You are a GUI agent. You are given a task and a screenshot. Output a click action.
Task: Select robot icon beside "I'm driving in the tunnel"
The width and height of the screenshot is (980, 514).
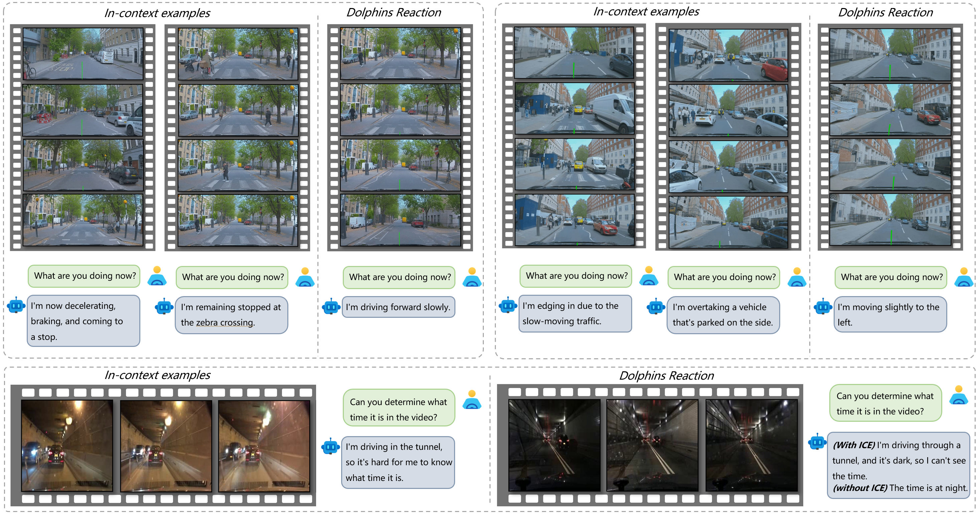pyautogui.click(x=330, y=447)
